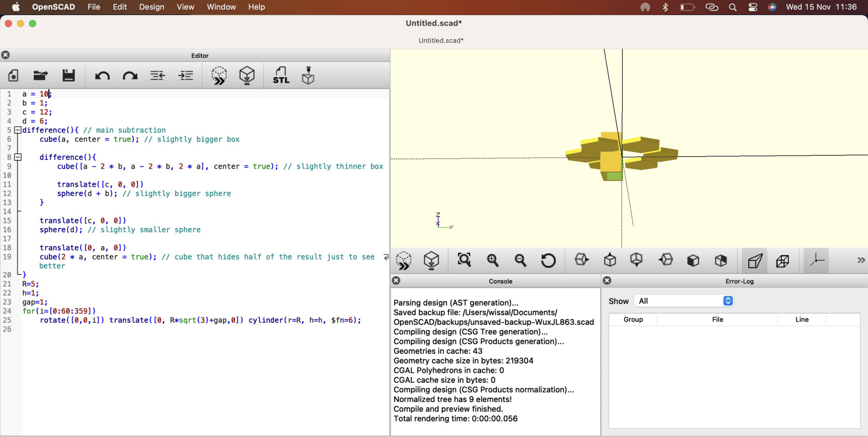Screen dimensions: 868x437
Task: Click the Bluetooth icon in menu bar
Action: pyautogui.click(x=665, y=7)
